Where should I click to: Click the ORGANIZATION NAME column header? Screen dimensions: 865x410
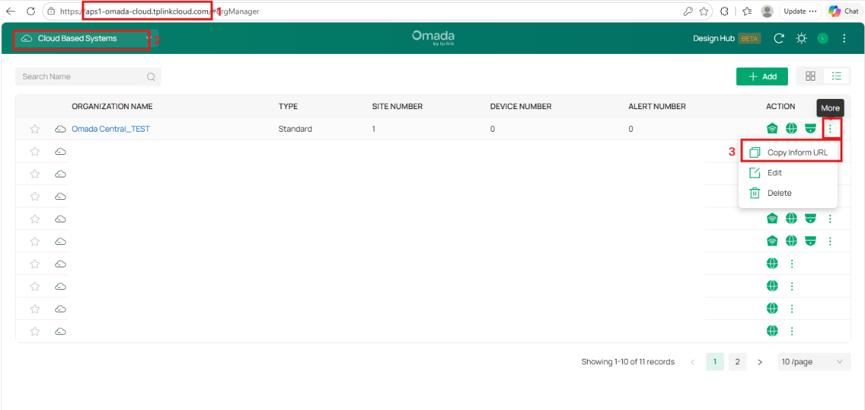pyautogui.click(x=112, y=107)
